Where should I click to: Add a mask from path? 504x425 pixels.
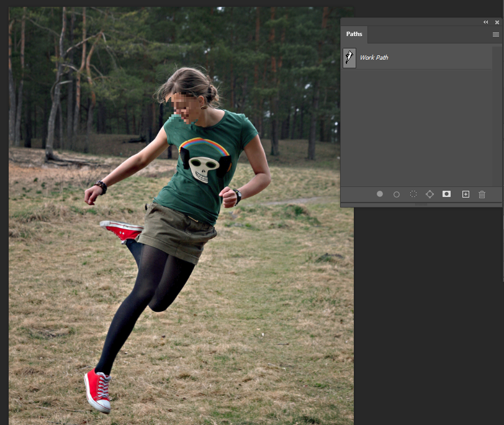point(446,194)
